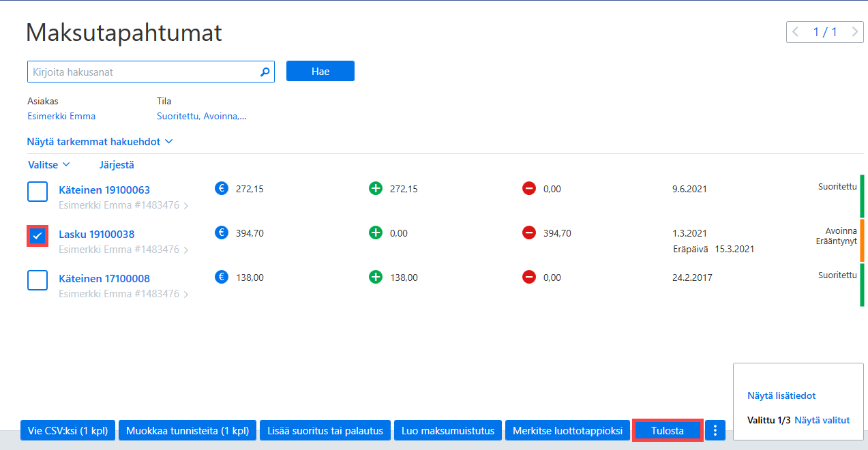Click Näytä lisätiedot in popup
This screenshot has width=868, height=450.
click(781, 395)
